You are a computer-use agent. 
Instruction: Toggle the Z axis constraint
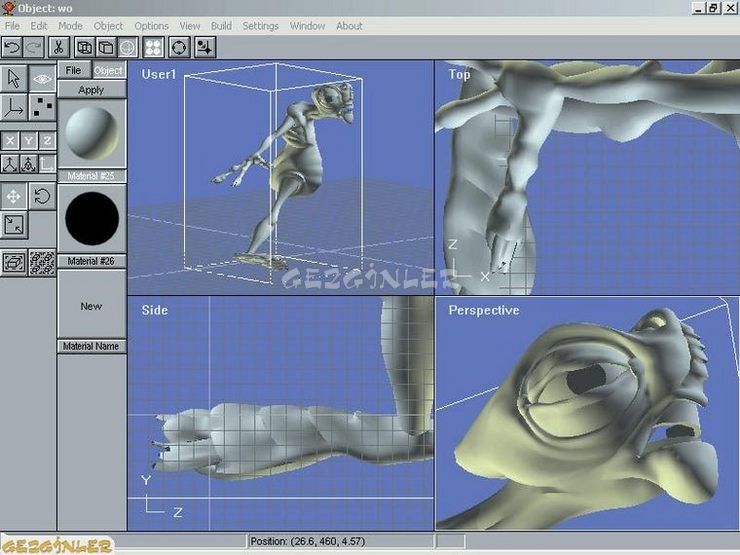pyautogui.click(x=46, y=141)
